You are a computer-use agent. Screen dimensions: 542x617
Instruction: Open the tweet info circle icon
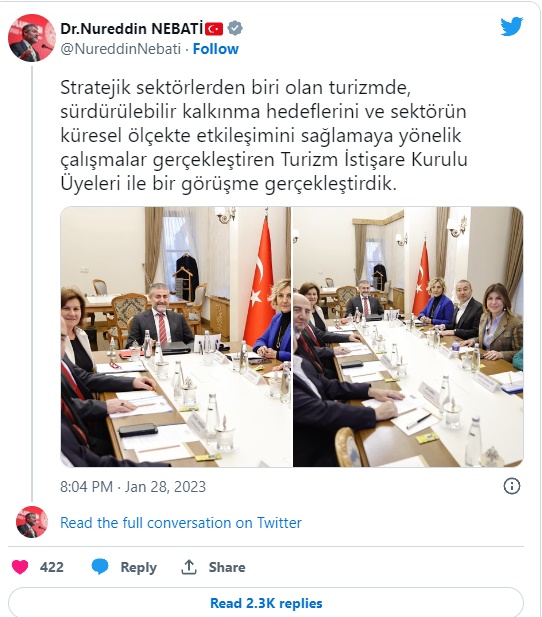pyautogui.click(x=512, y=486)
